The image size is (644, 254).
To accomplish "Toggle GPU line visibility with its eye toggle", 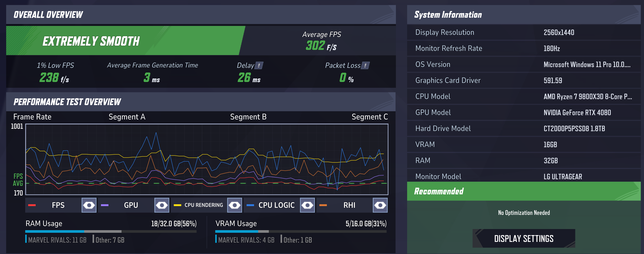I will point(161,205).
